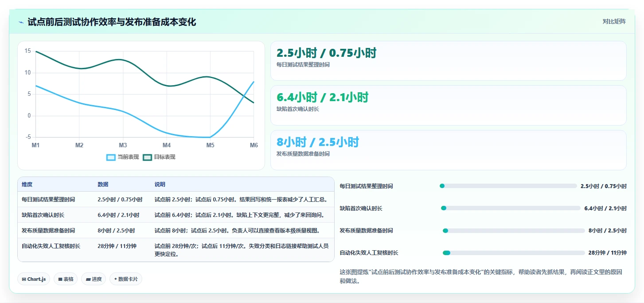This screenshot has height=303, width=644.
Task: Click the 进度 tag chip
Action: [94, 279]
